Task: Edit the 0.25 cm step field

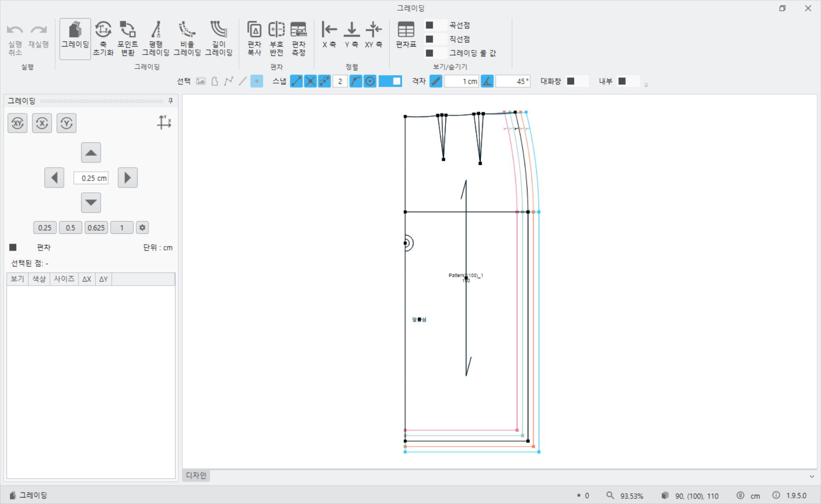Action: coord(91,178)
